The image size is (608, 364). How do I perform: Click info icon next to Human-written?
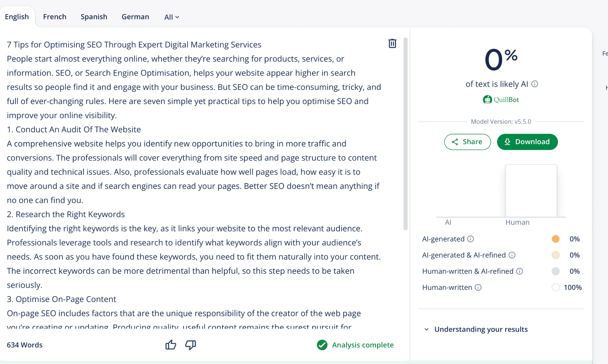(x=478, y=287)
